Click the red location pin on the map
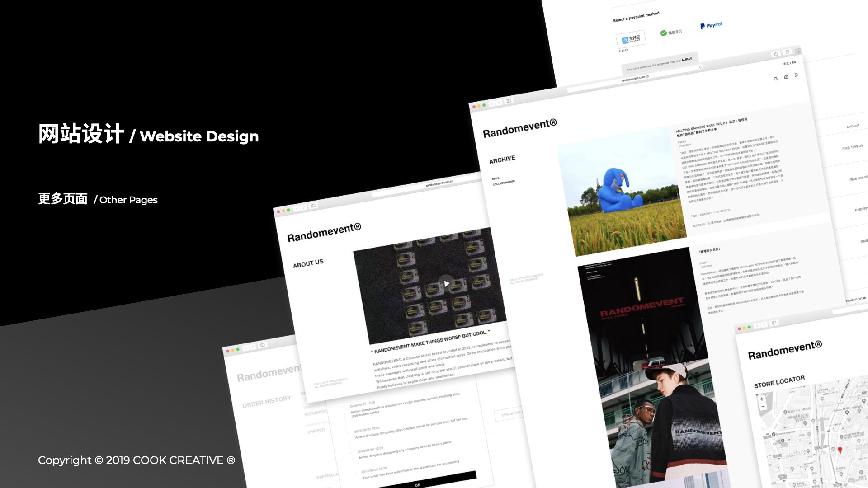868x488 pixels. pyautogui.click(x=840, y=450)
